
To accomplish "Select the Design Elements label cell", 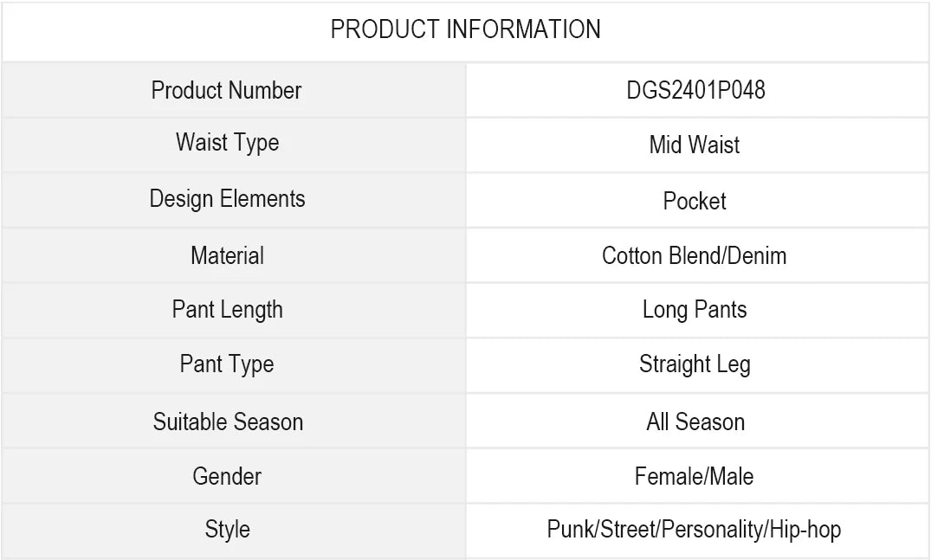I will [x=227, y=199].
